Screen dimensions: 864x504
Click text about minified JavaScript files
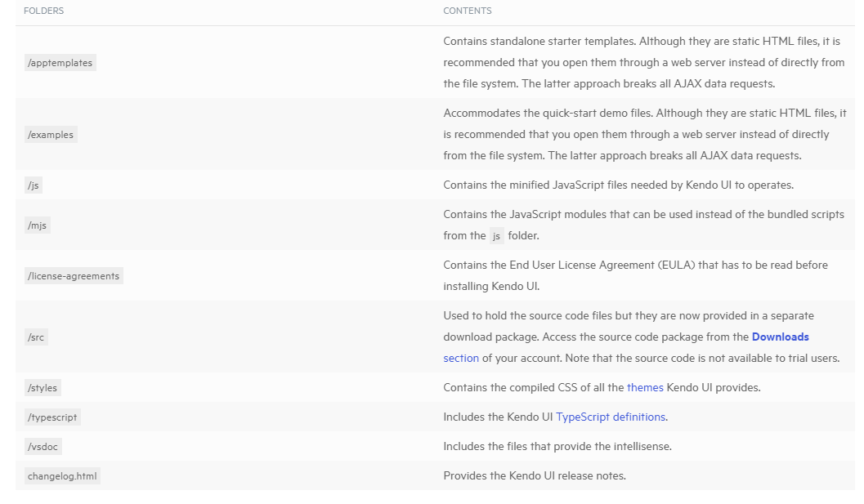coord(618,185)
